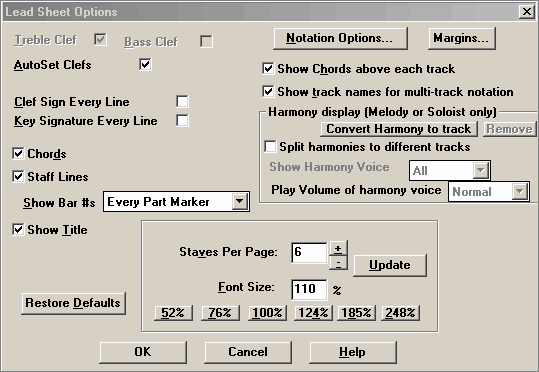Toggle Show Chords above each track
Screen dimensions: 539x372
pyautogui.click(x=268, y=69)
